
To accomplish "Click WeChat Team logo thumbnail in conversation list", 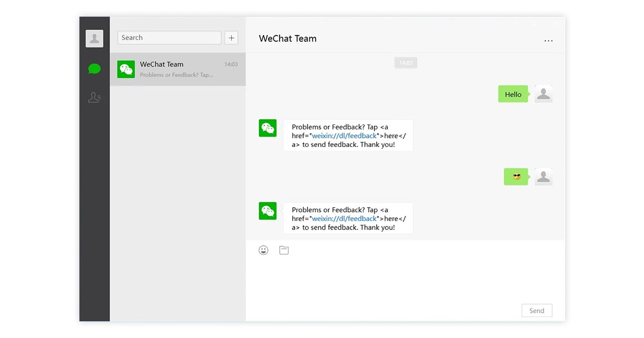I will [x=126, y=69].
